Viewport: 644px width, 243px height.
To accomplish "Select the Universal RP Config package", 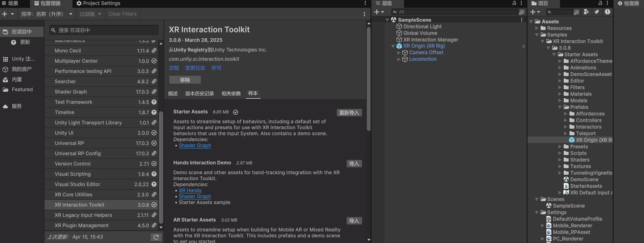I will (x=101, y=153).
